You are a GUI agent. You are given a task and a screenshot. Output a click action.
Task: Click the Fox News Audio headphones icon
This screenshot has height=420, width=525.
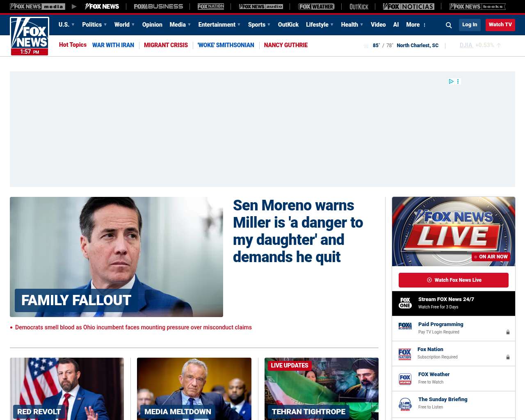[405, 404]
